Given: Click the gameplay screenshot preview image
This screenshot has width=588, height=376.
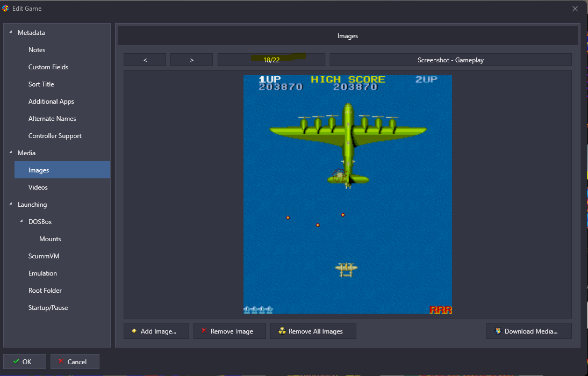Looking at the screenshot, I should tap(348, 194).
